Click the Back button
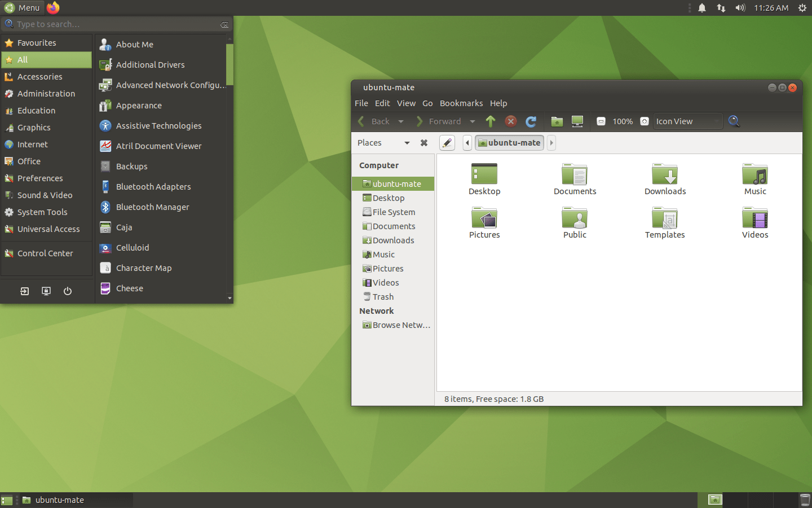Viewport: 812px width, 508px height. [374, 121]
